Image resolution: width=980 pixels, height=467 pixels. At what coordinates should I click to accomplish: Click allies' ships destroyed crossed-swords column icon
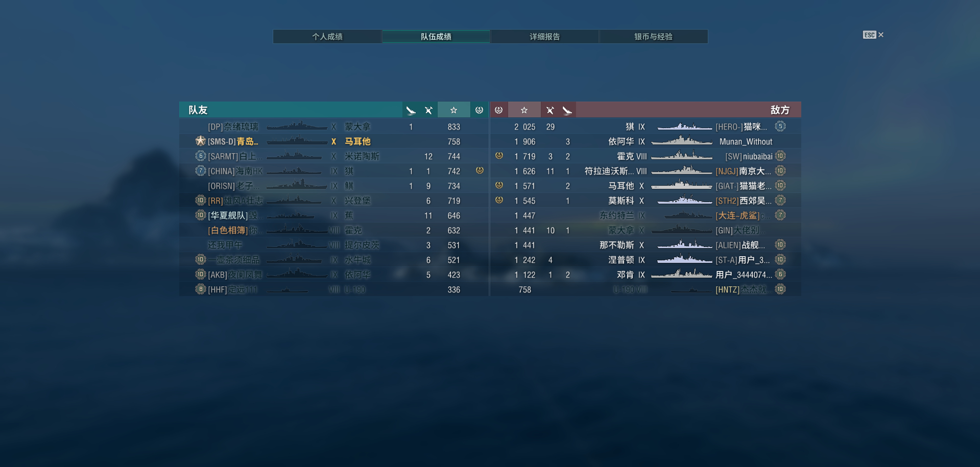pos(428,110)
